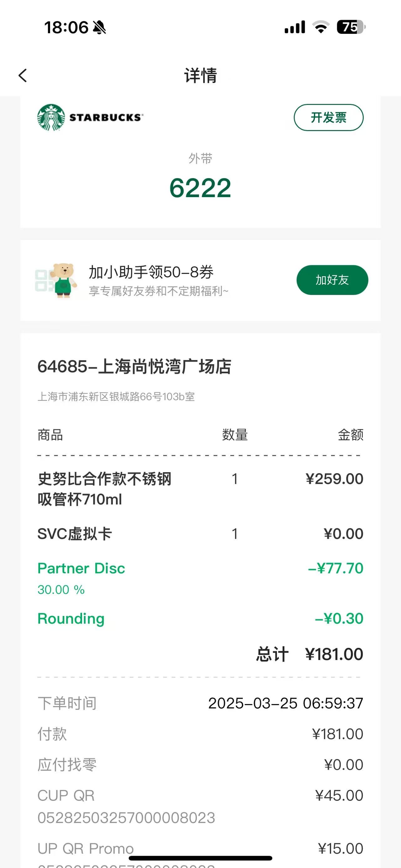
Task: Tap the muted bell status icon
Action: (99, 27)
